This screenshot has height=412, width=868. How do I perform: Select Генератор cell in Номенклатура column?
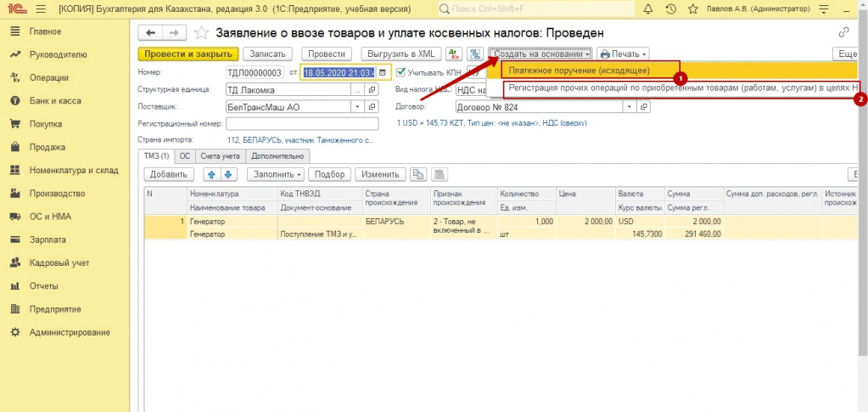(232, 221)
